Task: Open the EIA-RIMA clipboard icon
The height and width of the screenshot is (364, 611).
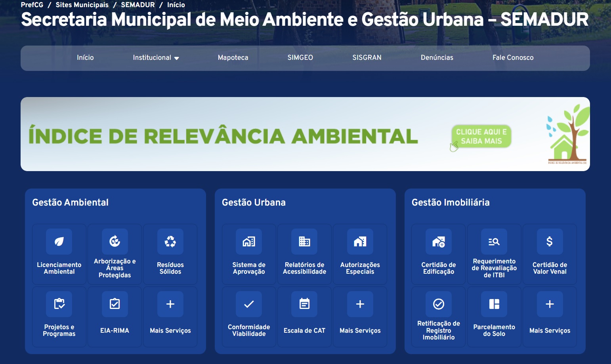Action: (115, 304)
